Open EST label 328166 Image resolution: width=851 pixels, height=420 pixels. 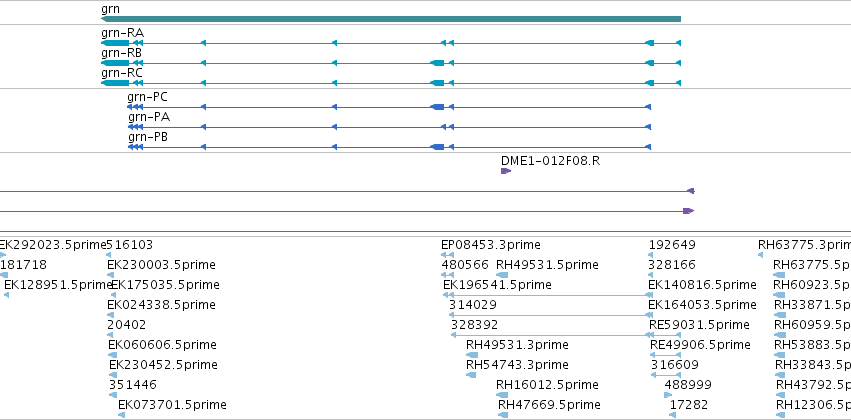point(671,265)
